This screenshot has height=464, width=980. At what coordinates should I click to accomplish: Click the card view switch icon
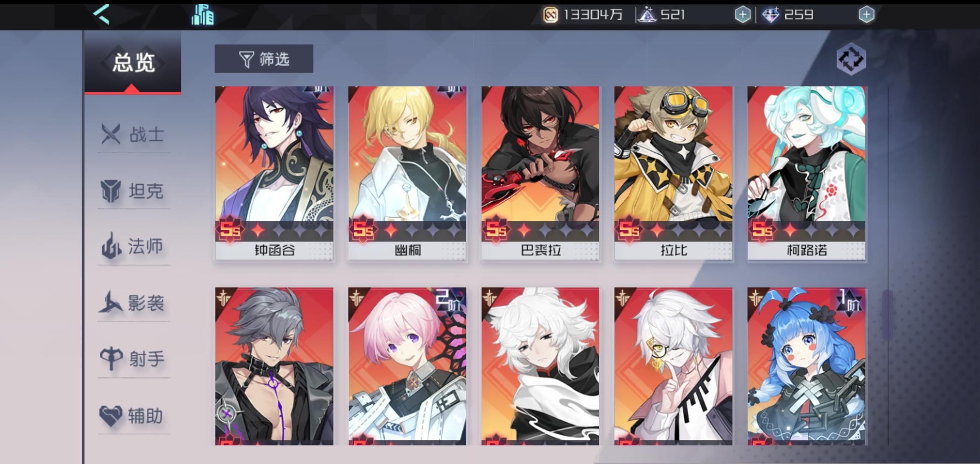851,59
